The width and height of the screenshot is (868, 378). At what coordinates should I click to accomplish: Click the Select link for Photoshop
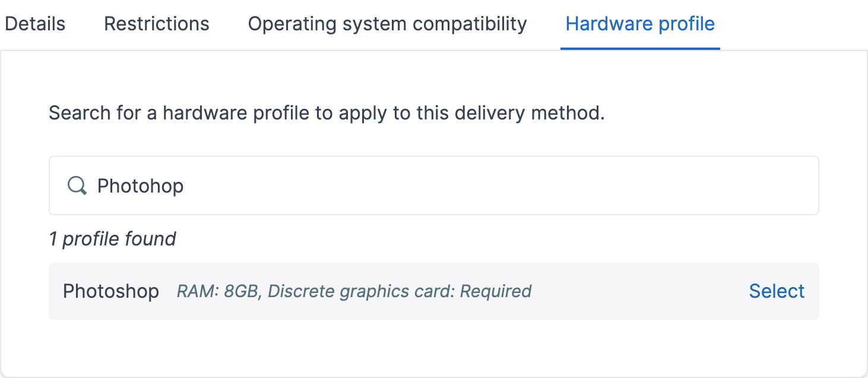click(x=777, y=291)
